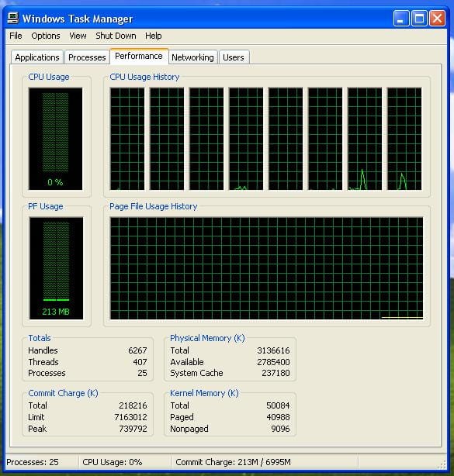The image size is (454, 476).
Task: Open the Shut Down menu
Action: tap(116, 36)
